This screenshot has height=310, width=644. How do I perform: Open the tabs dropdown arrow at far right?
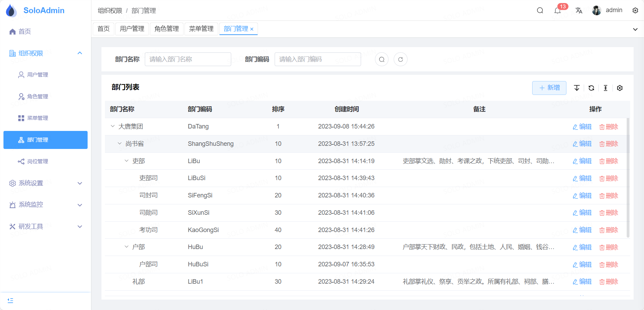[x=635, y=29]
